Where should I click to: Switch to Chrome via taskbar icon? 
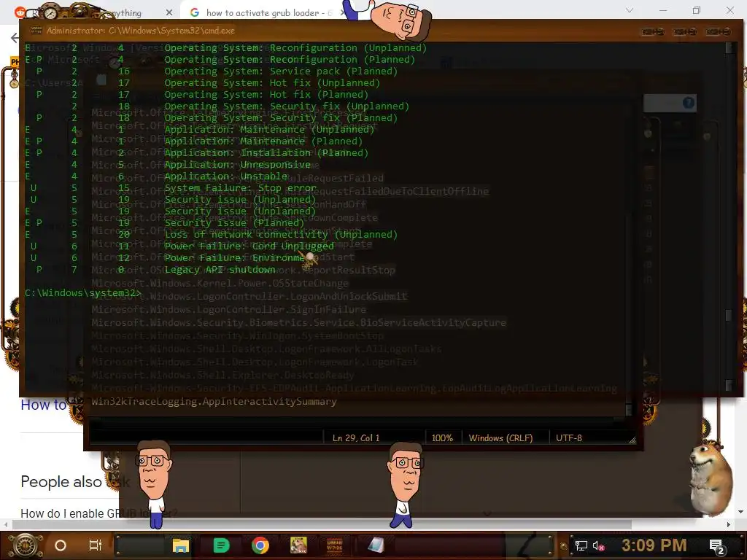pos(260,545)
